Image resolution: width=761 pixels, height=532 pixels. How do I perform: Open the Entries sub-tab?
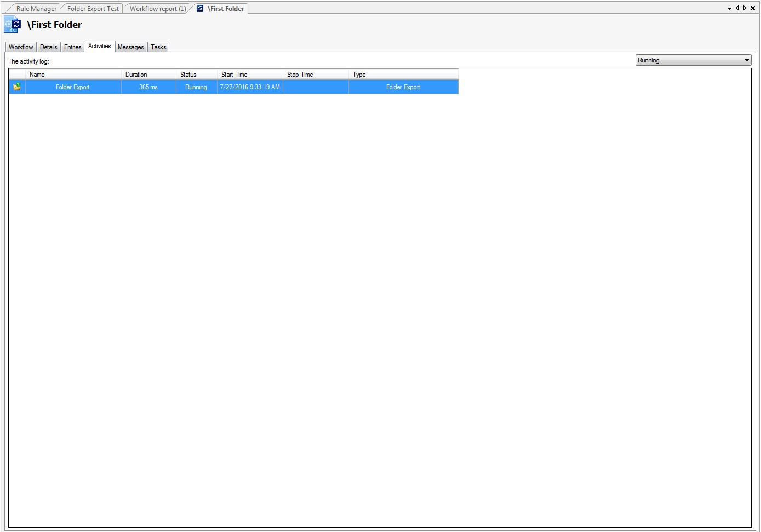[x=72, y=47]
